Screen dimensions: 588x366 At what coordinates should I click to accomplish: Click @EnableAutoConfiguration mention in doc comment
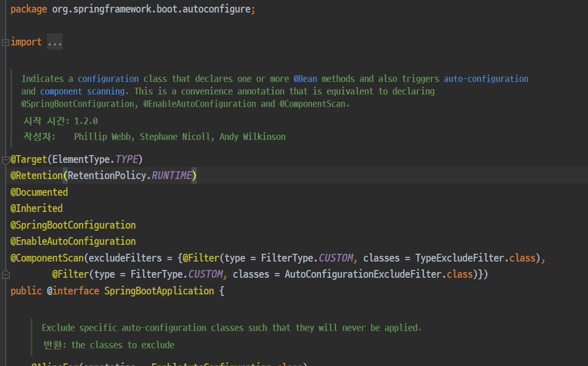click(199, 104)
